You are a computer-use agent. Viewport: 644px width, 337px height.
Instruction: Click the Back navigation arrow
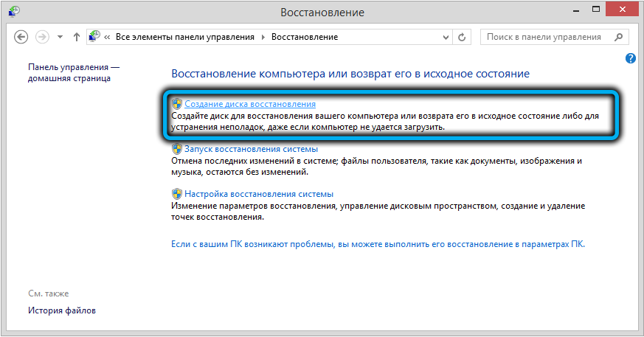pos(21,37)
